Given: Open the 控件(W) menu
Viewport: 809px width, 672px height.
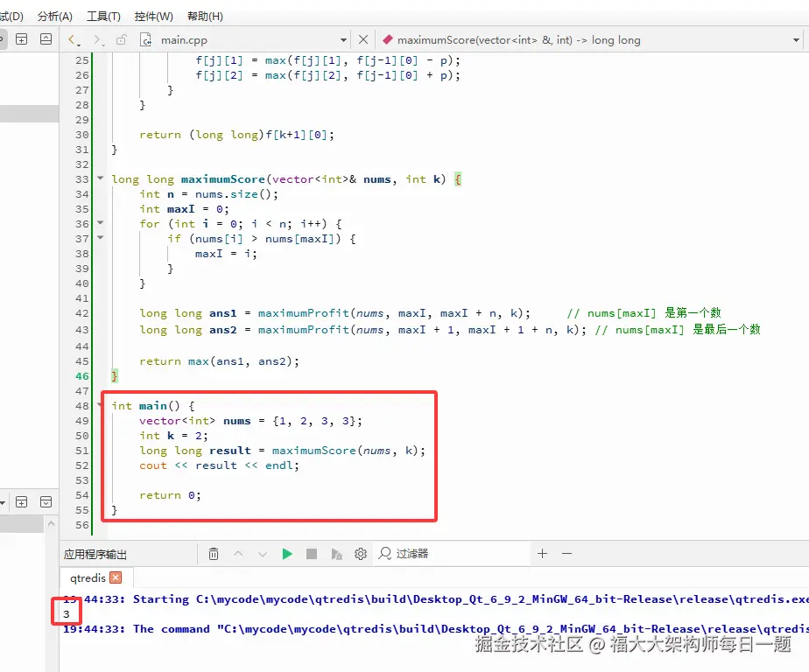Looking at the screenshot, I should [153, 17].
